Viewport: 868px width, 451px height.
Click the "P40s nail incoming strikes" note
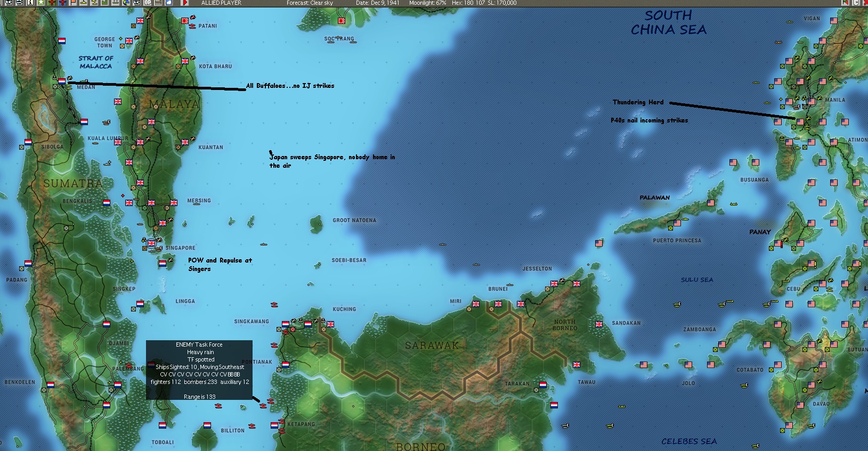pyautogui.click(x=649, y=120)
